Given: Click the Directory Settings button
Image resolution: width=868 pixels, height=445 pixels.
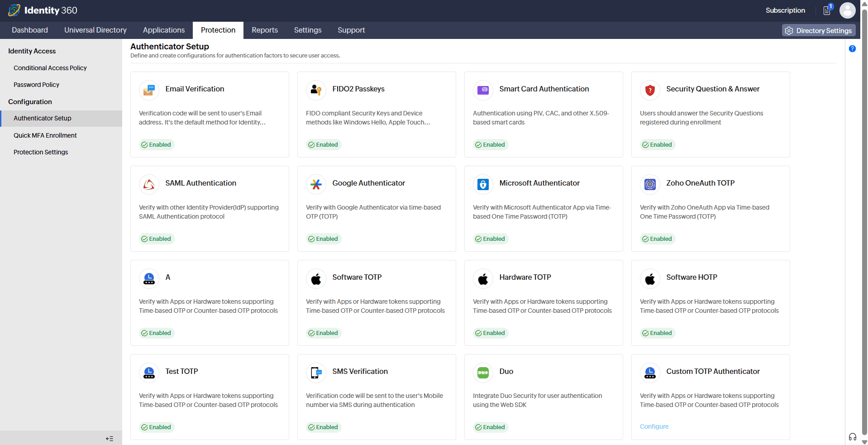Looking at the screenshot, I should [819, 30].
